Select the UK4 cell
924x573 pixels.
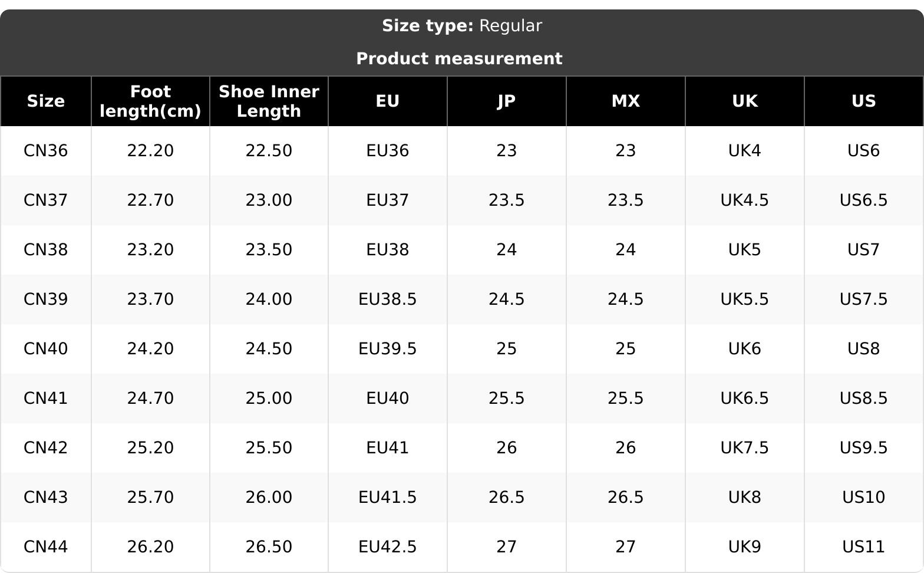point(745,151)
